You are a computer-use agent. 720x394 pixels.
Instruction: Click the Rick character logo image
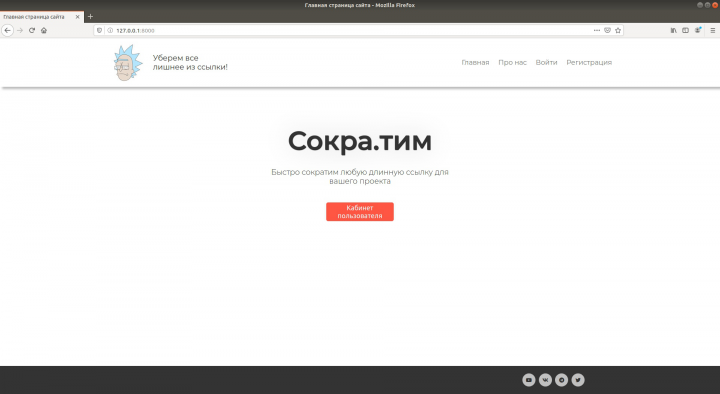click(x=128, y=62)
